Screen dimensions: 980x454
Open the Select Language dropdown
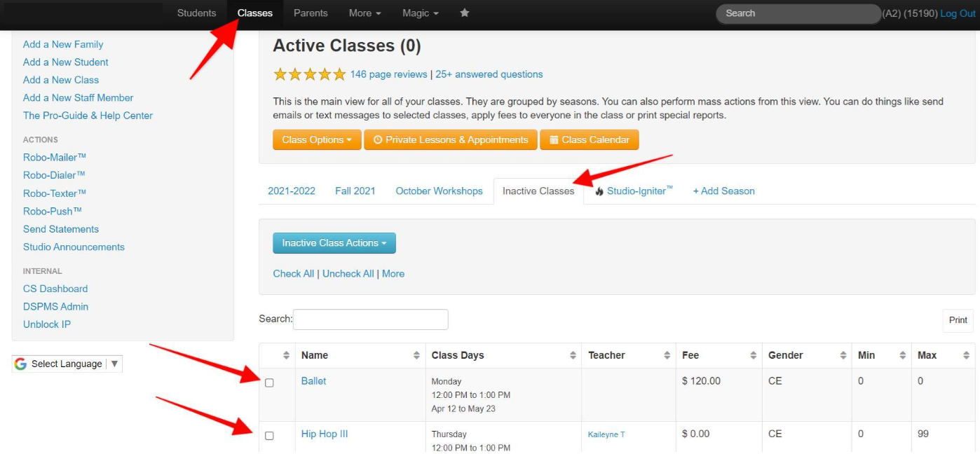[67, 364]
